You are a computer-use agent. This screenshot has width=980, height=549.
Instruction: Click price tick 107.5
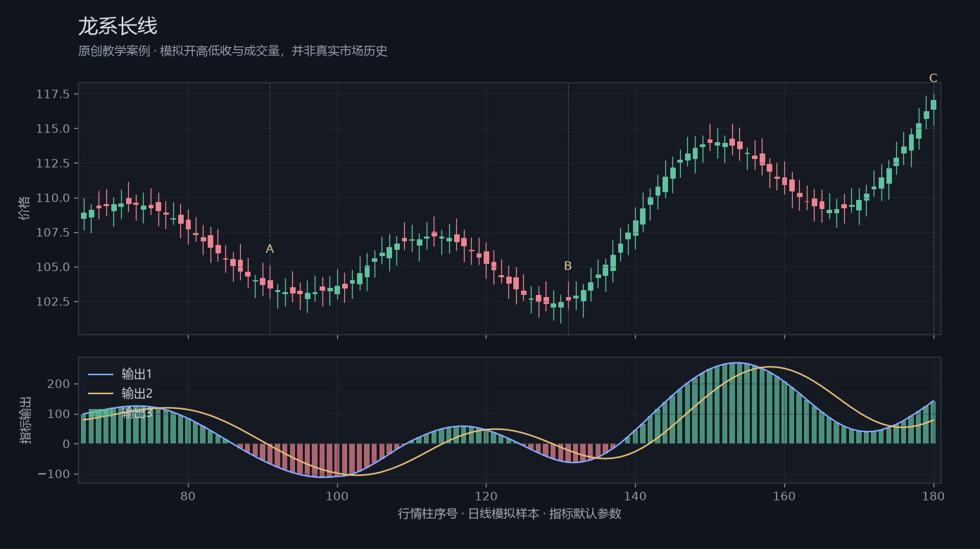pos(53,232)
